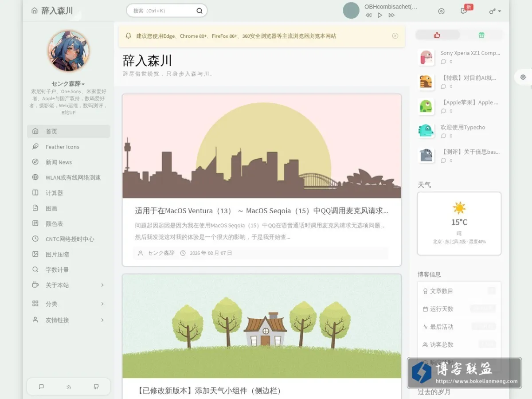
Task: Click the blue-haired avatar image
Action: (68, 51)
